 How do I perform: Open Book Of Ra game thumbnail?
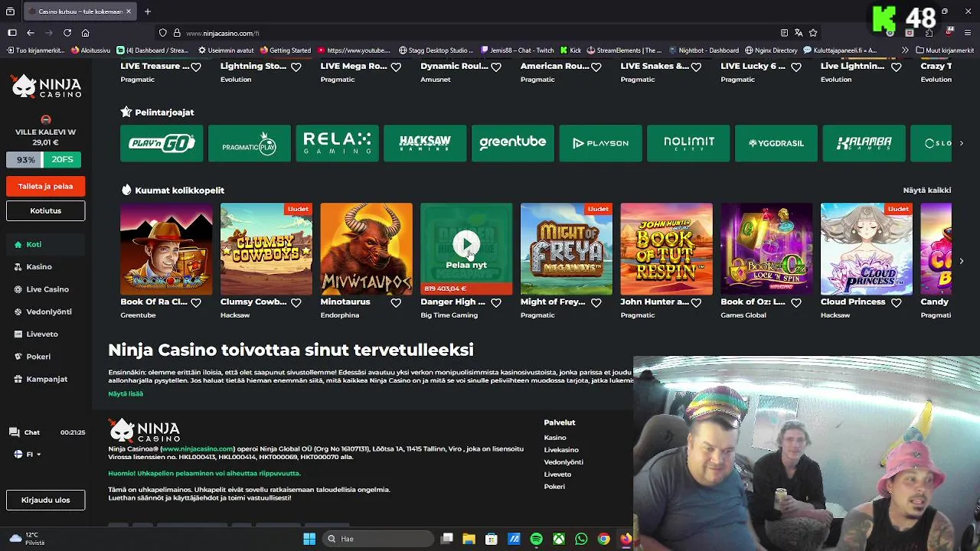coord(166,249)
